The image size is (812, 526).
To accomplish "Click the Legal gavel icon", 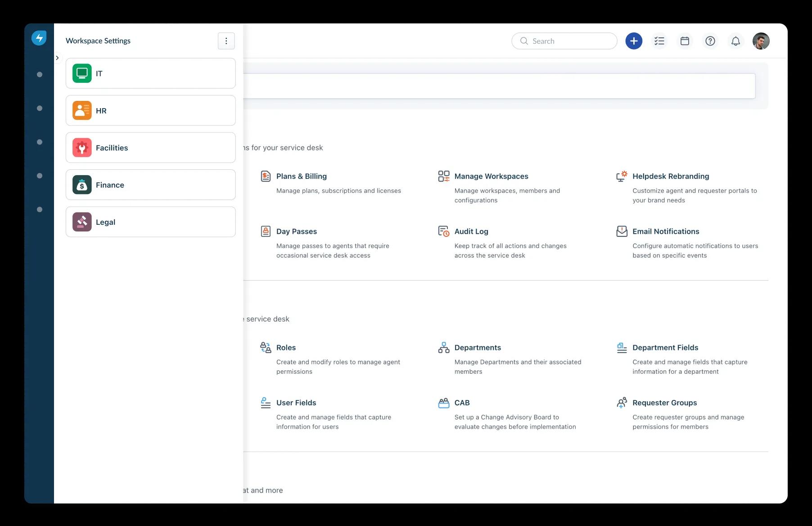I will coord(82,222).
